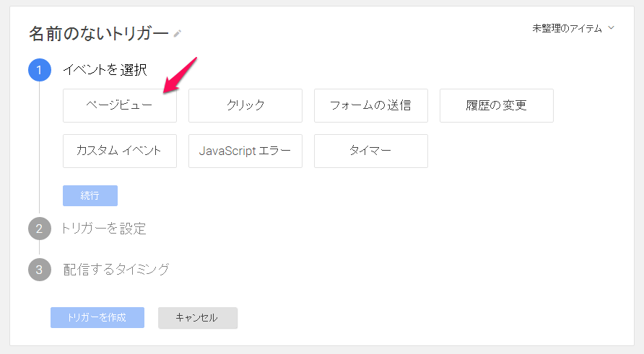
Task: Click the step 1 numbered circle
Action: pyautogui.click(x=40, y=70)
